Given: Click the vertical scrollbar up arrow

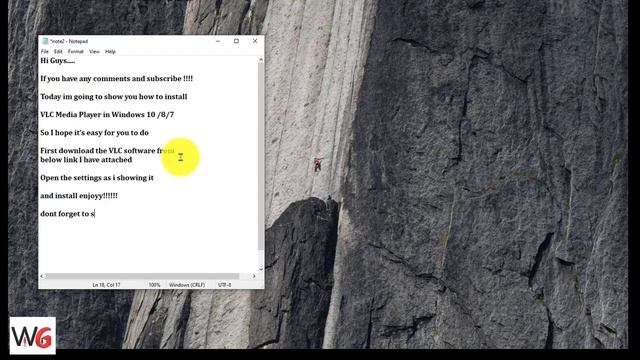Looking at the screenshot, I should (x=261, y=60).
